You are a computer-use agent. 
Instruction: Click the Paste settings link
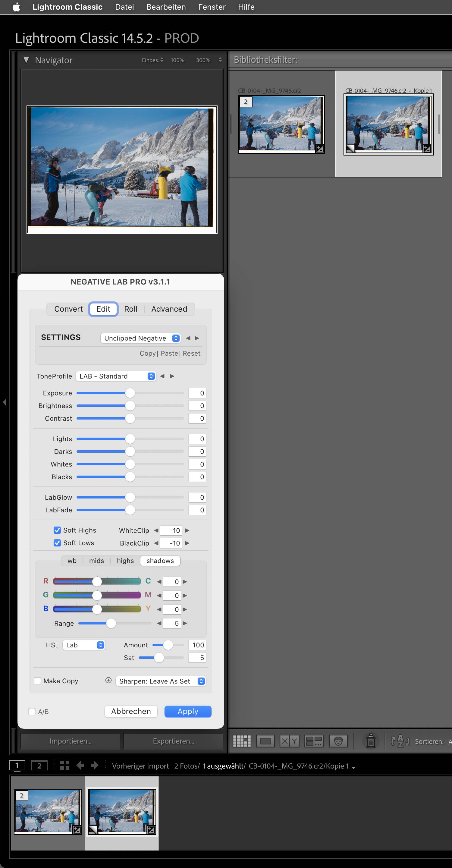(x=169, y=354)
